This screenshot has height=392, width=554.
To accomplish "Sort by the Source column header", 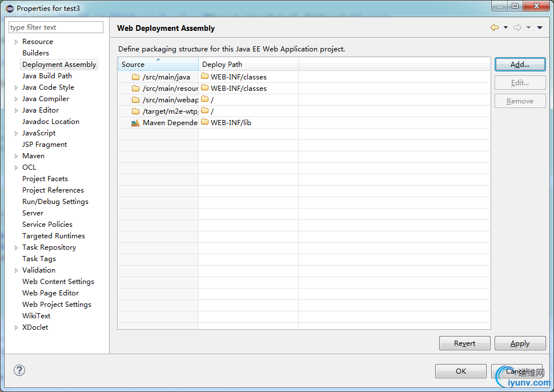I will coord(158,65).
